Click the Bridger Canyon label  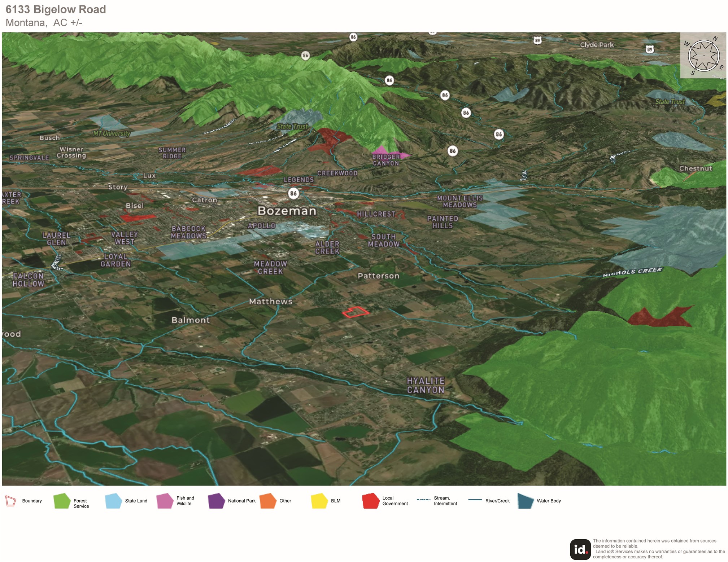tap(386, 160)
